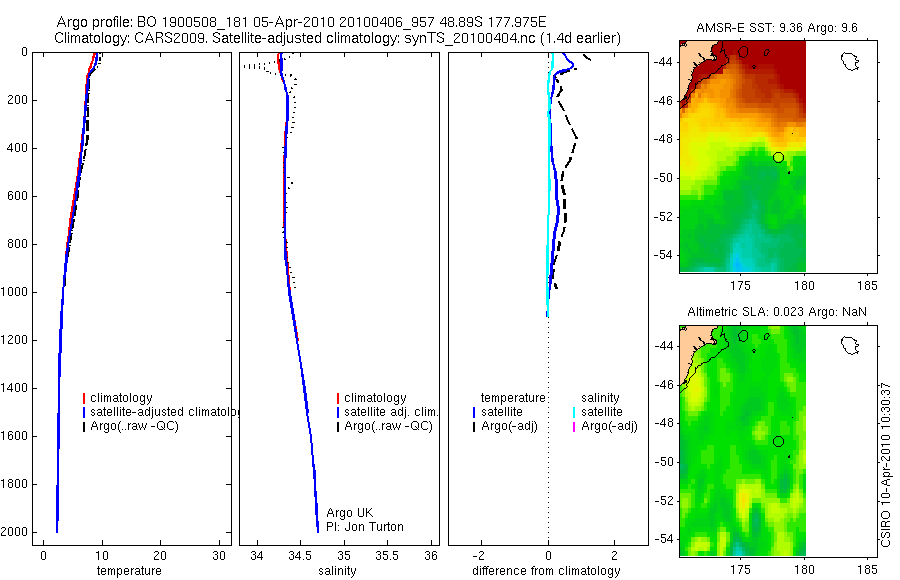Select the 'PI: Jon Turton' text
Viewport: 900px width, 580px height.
[364, 527]
